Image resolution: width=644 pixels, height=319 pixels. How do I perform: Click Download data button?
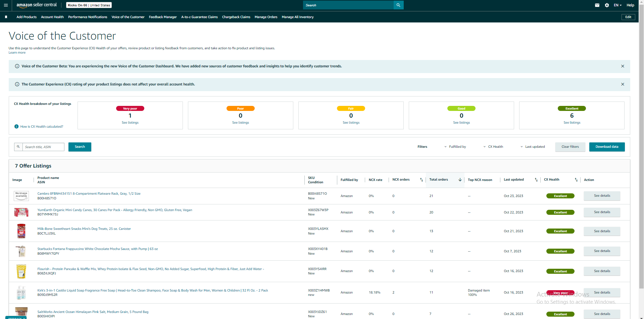click(x=607, y=147)
